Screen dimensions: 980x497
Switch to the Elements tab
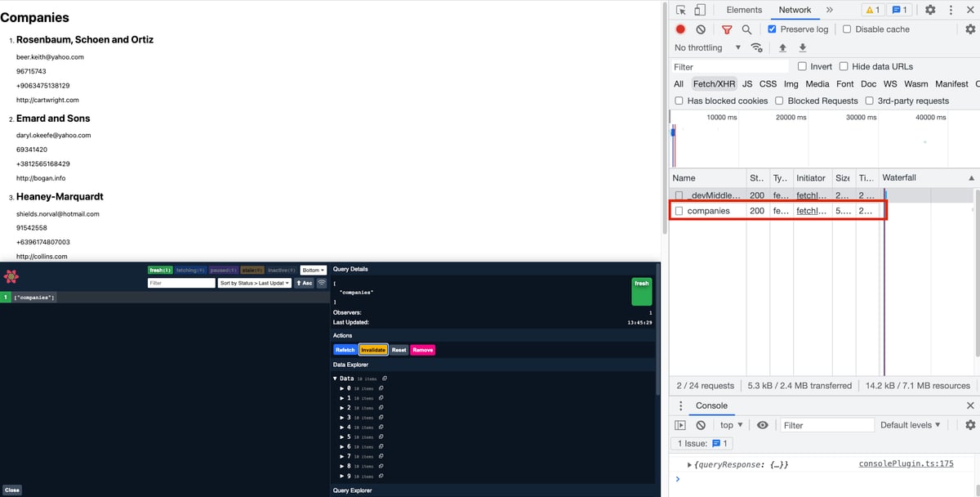tap(744, 10)
